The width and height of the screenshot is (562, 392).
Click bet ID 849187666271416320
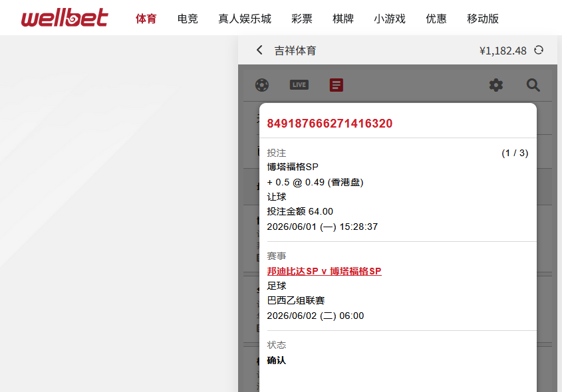pos(330,124)
